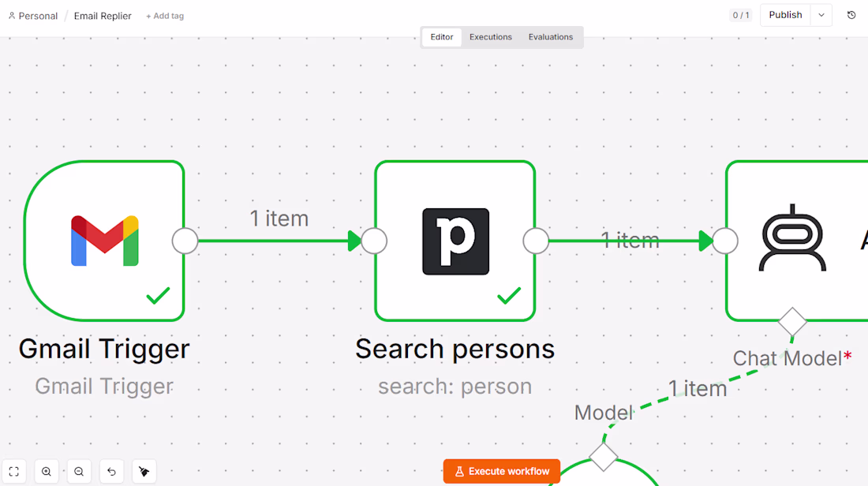Add a tag to workflow

point(165,16)
